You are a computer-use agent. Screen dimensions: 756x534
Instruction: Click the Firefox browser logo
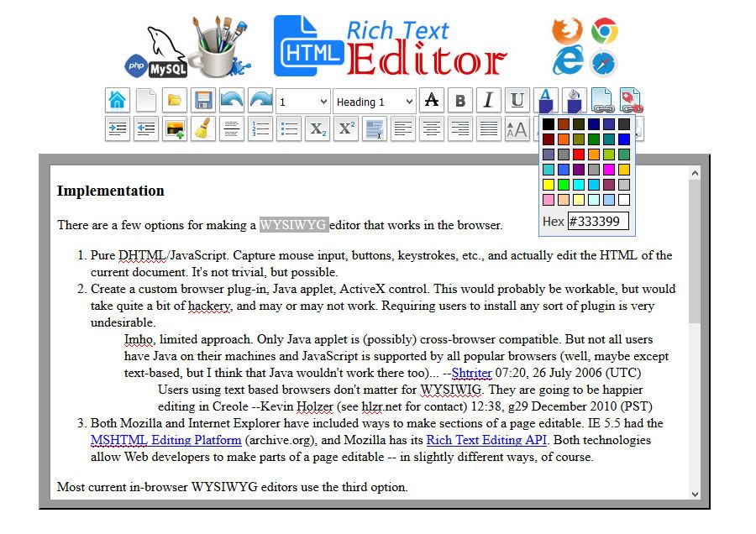point(567,31)
